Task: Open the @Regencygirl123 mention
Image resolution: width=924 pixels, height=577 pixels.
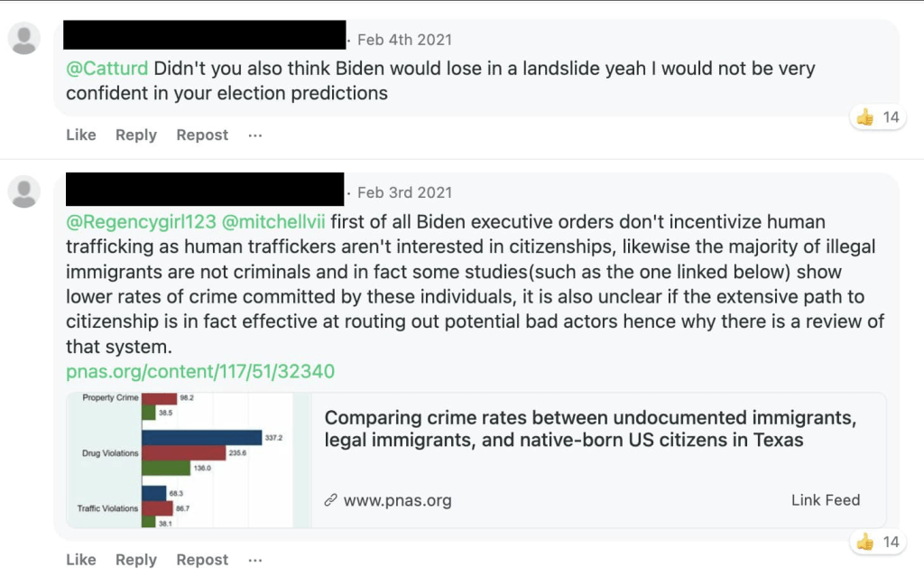Action: (x=141, y=221)
